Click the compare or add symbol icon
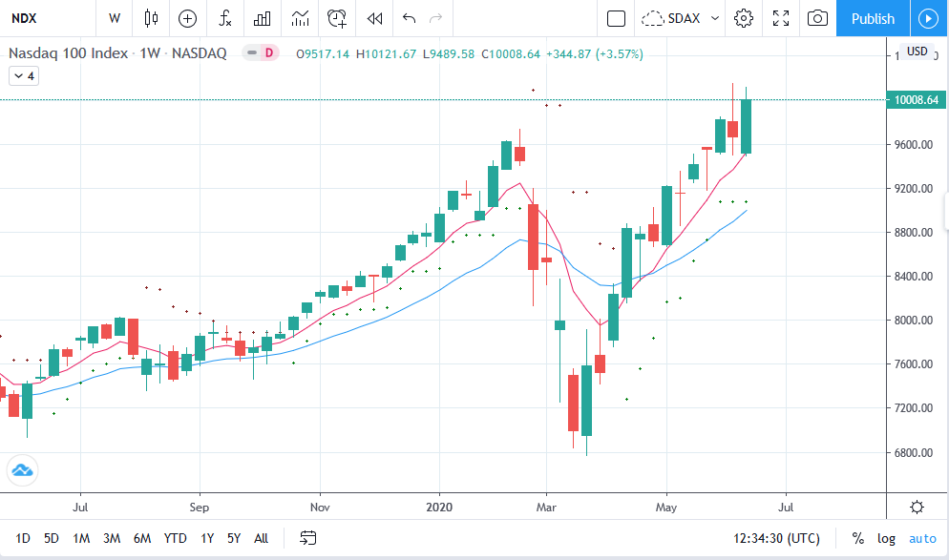 [187, 18]
